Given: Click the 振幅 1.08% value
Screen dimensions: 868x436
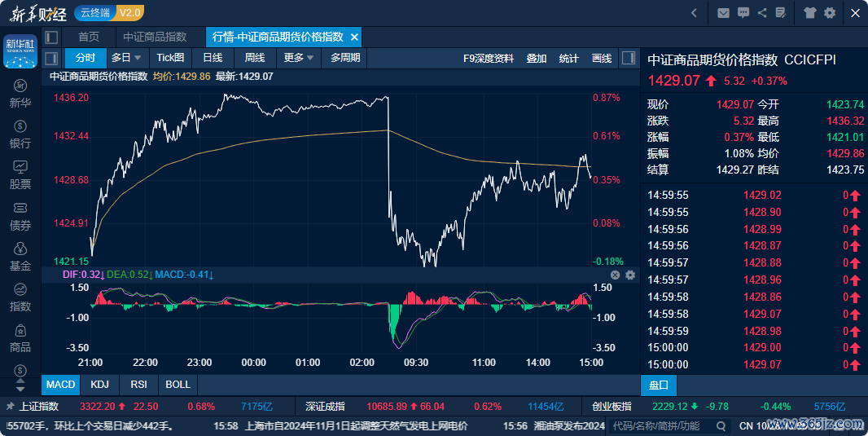Looking at the screenshot, I should [739, 153].
